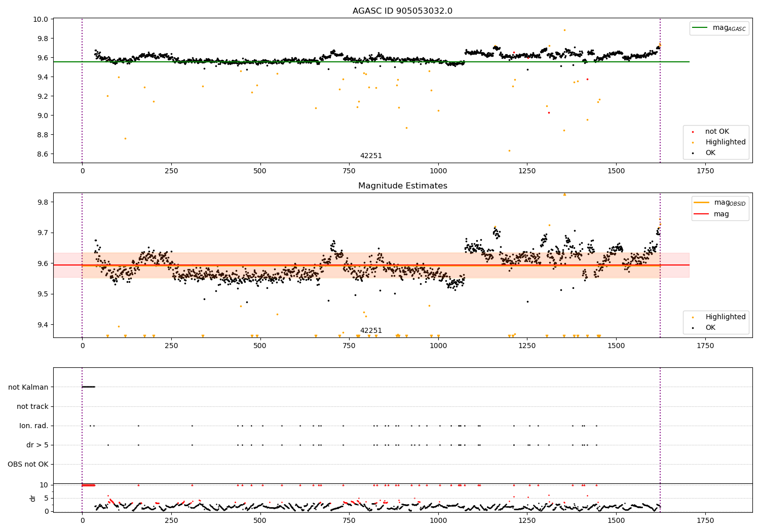The height and width of the screenshot is (532, 760).
Task: Click the "8.6" y-axis tick label
Action: tap(43, 154)
